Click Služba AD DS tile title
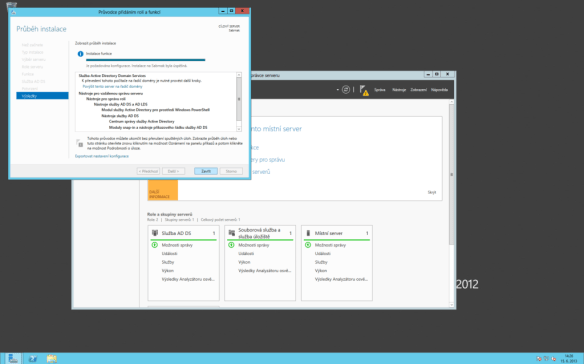 click(176, 233)
